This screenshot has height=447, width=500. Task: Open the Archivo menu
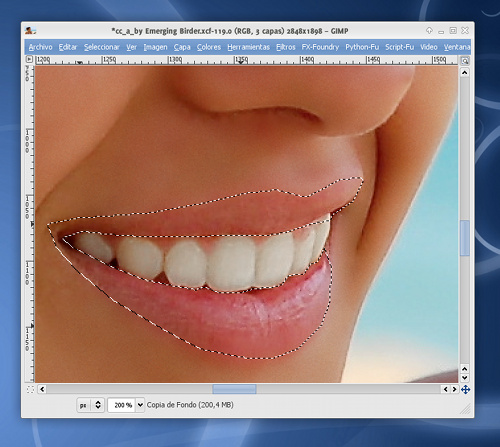40,47
